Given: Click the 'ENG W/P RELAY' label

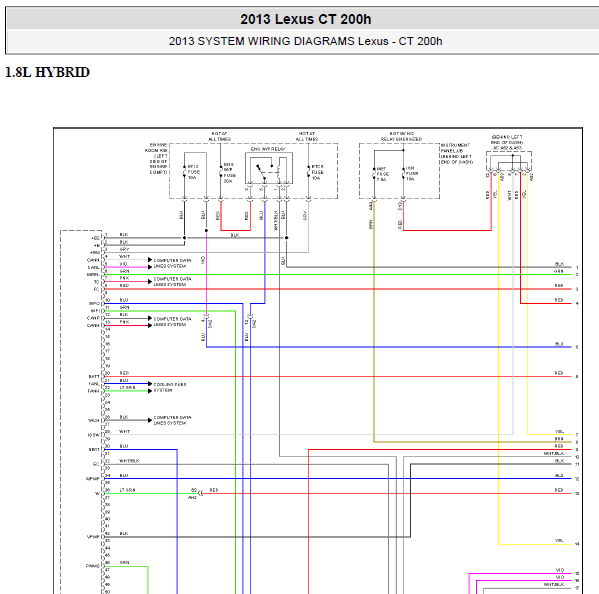Looking at the screenshot, I should [x=268, y=149].
